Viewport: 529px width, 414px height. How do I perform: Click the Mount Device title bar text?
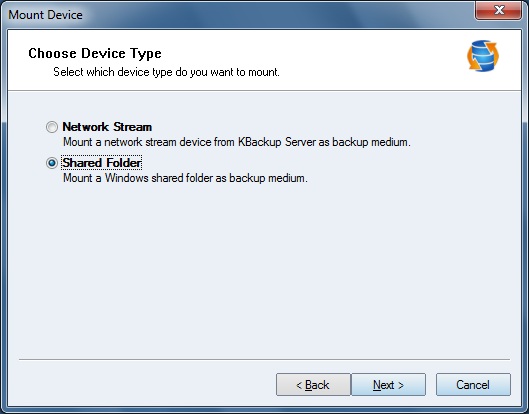[x=45, y=15]
